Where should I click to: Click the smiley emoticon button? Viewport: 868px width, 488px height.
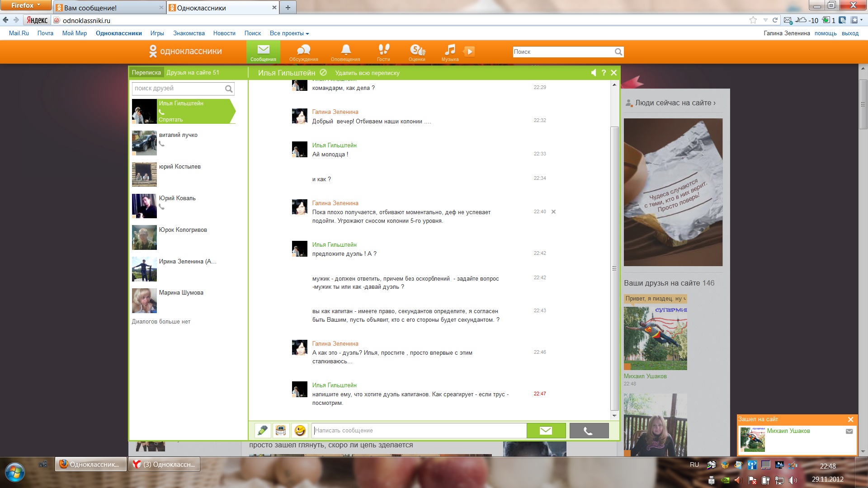click(300, 431)
